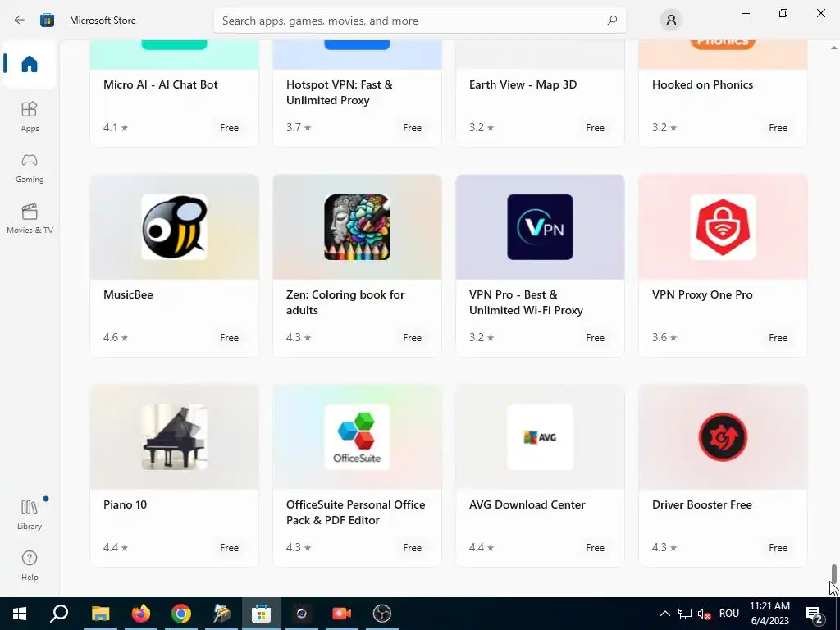Image resolution: width=840 pixels, height=630 pixels.
Task: Open the Apps section
Action: (30, 116)
